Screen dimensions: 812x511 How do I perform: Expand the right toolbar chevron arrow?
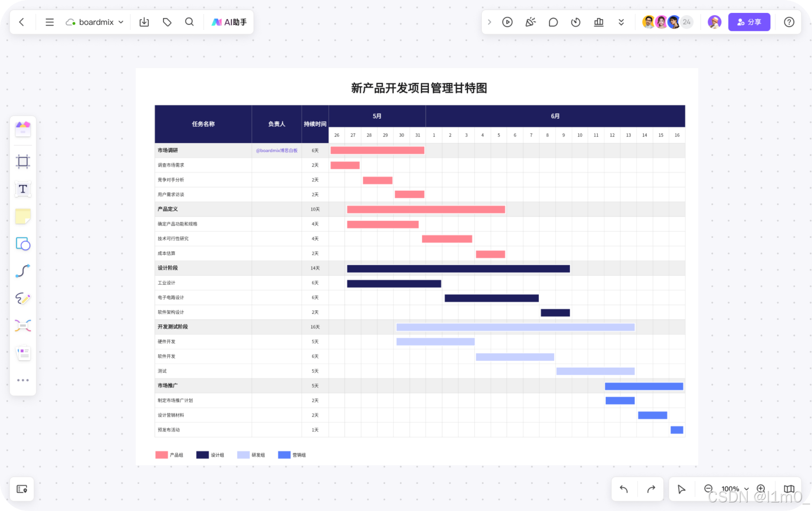[x=489, y=22]
